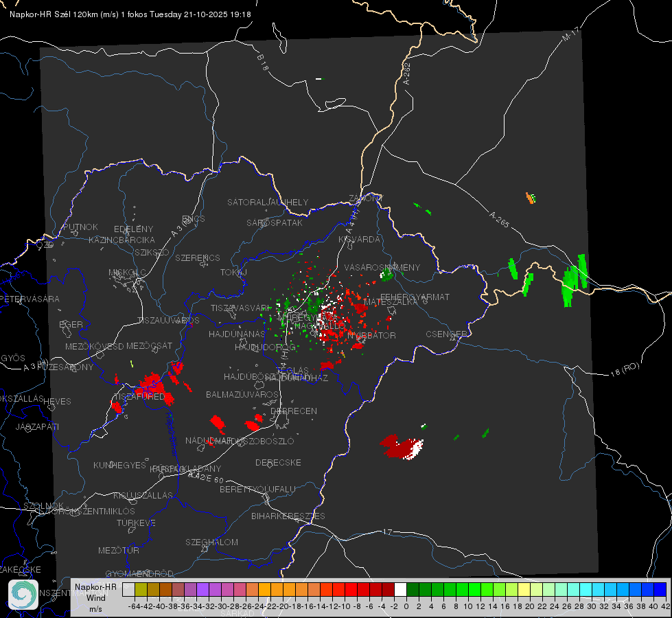Click the PÉTERVÁSÁRA label
The width and height of the screenshot is (672, 618).
(30, 299)
